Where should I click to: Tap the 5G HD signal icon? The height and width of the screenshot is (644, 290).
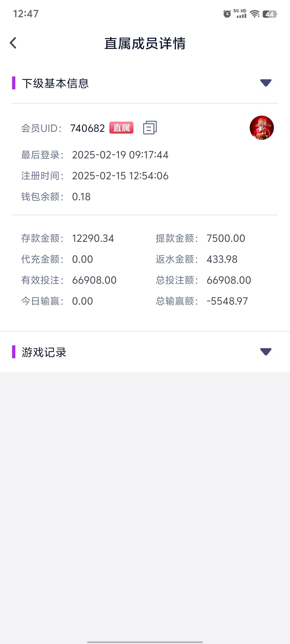click(x=241, y=14)
